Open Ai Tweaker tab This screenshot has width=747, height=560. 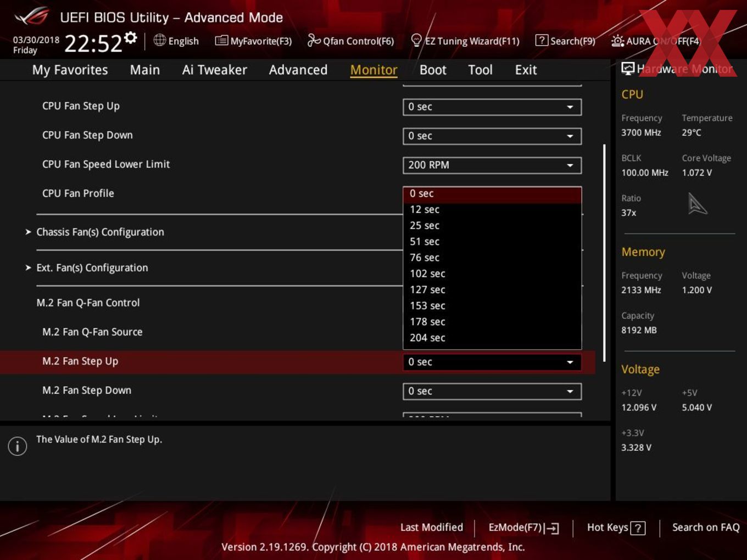[x=214, y=70]
